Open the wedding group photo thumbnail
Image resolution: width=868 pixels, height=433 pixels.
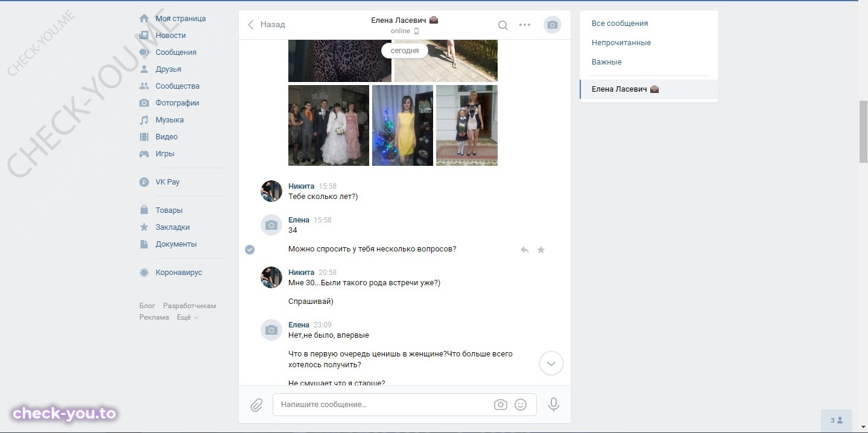pos(329,125)
